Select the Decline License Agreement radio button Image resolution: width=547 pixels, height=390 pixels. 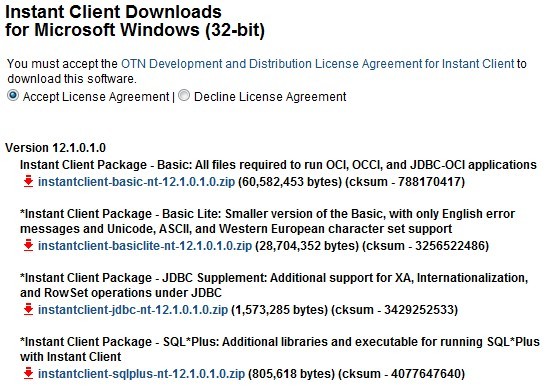[x=184, y=95]
